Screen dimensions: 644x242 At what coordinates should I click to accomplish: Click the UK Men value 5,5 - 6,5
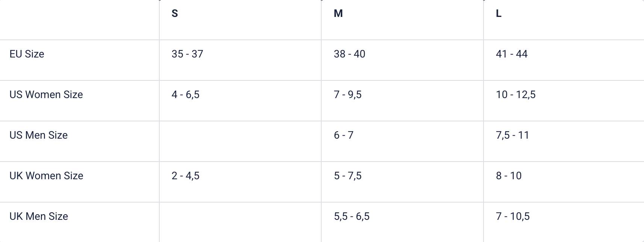[352, 216]
